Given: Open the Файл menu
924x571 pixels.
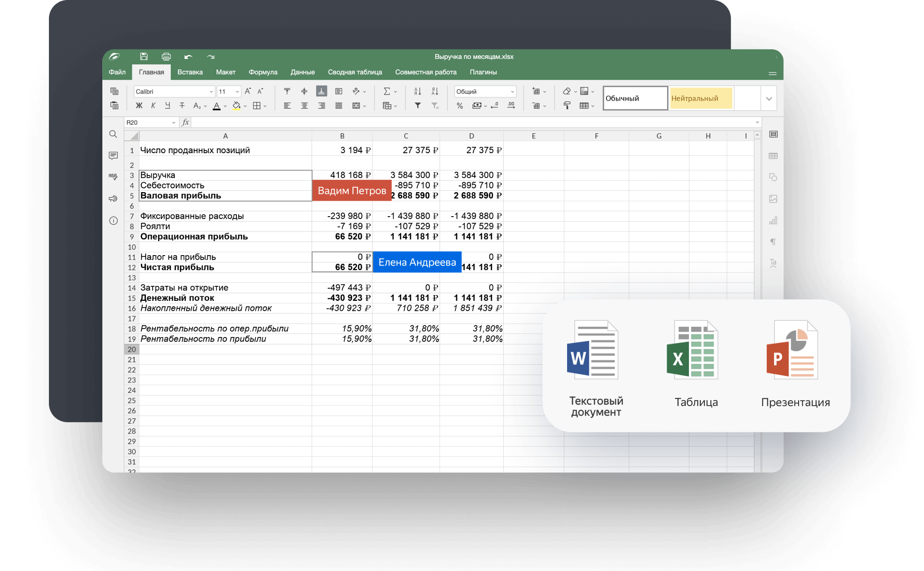Looking at the screenshot, I should (117, 72).
